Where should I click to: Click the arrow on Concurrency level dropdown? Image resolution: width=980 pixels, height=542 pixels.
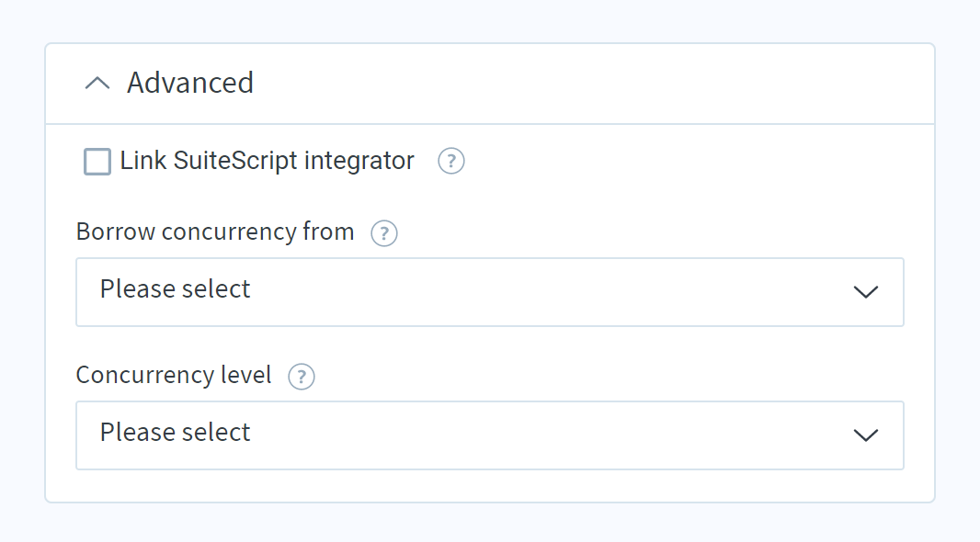click(866, 435)
